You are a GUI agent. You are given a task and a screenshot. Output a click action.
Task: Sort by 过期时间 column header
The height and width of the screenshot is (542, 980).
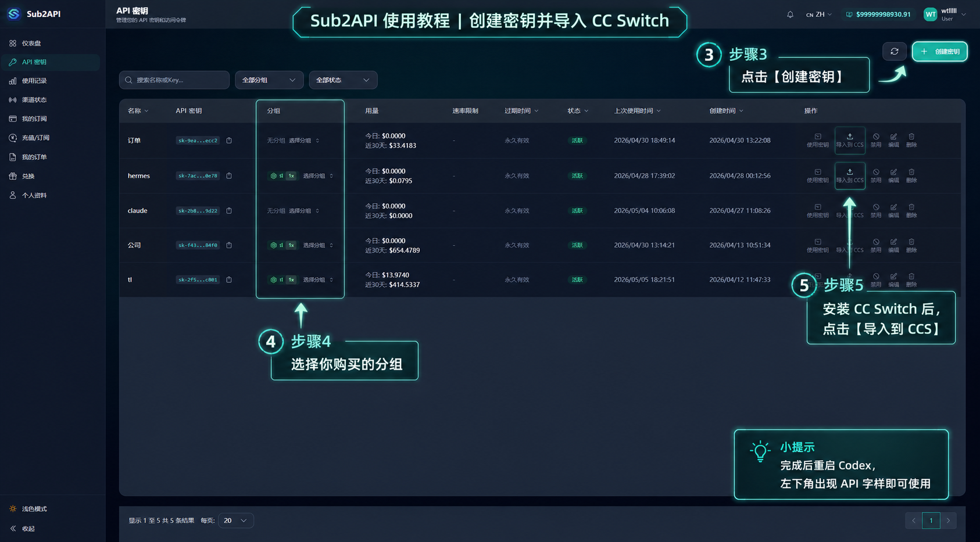tap(521, 111)
